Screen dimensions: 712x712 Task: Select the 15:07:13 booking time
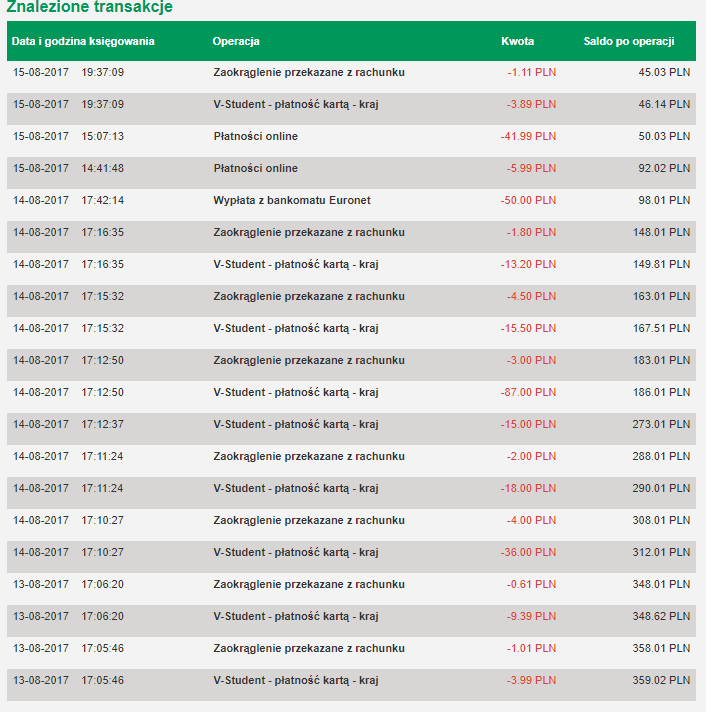[103, 136]
